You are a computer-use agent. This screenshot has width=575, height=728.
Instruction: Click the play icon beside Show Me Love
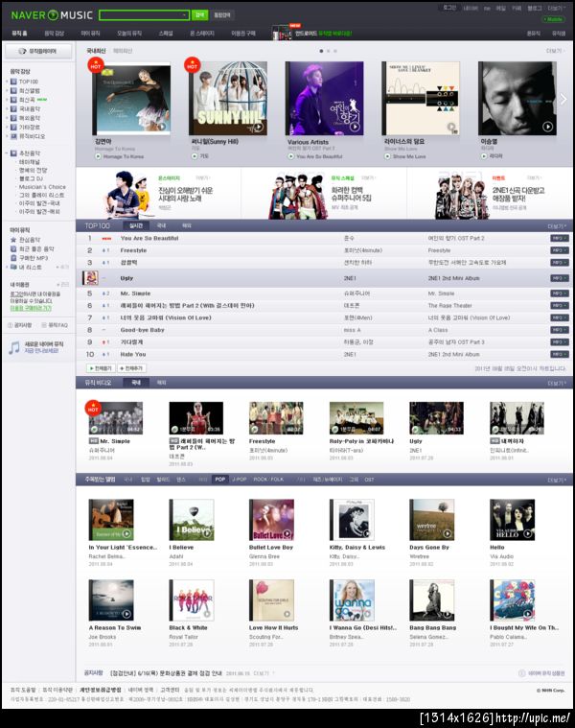click(x=388, y=156)
